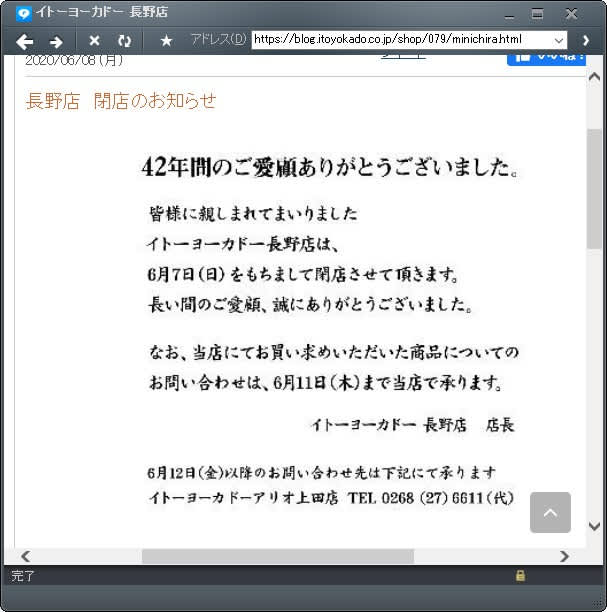Maximize the browser window
The width and height of the screenshot is (607, 612).
(x=537, y=14)
